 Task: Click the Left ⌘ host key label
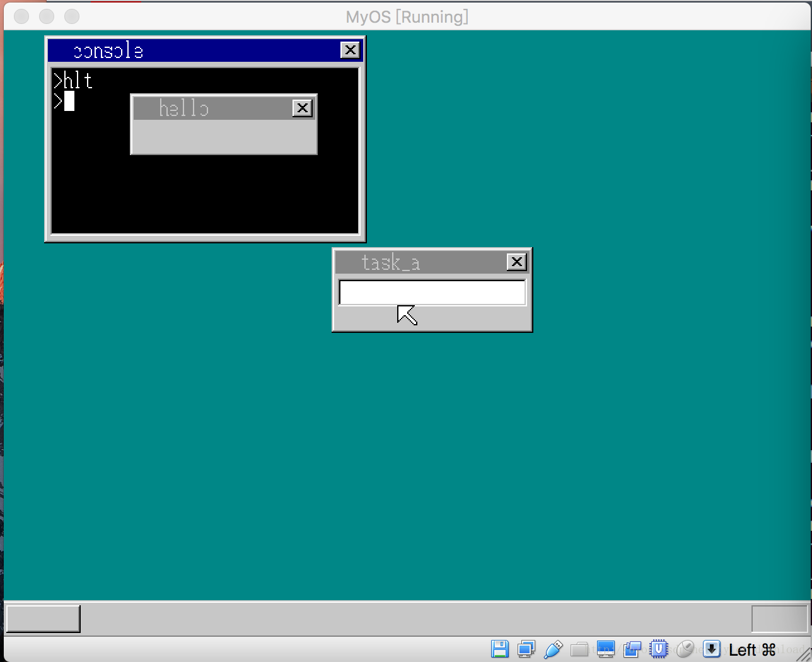[752, 649]
